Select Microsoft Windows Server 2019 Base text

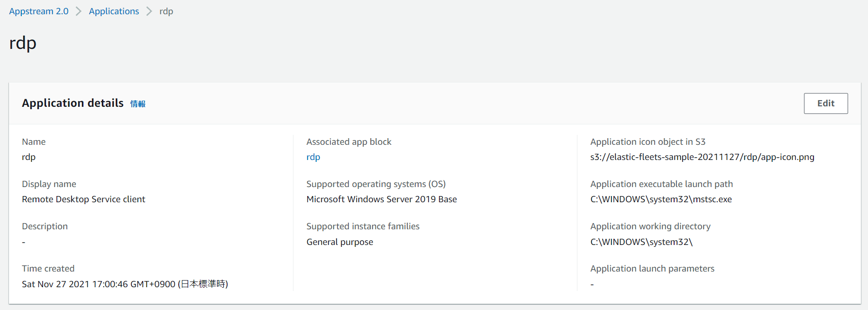click(x=382, y=199)
